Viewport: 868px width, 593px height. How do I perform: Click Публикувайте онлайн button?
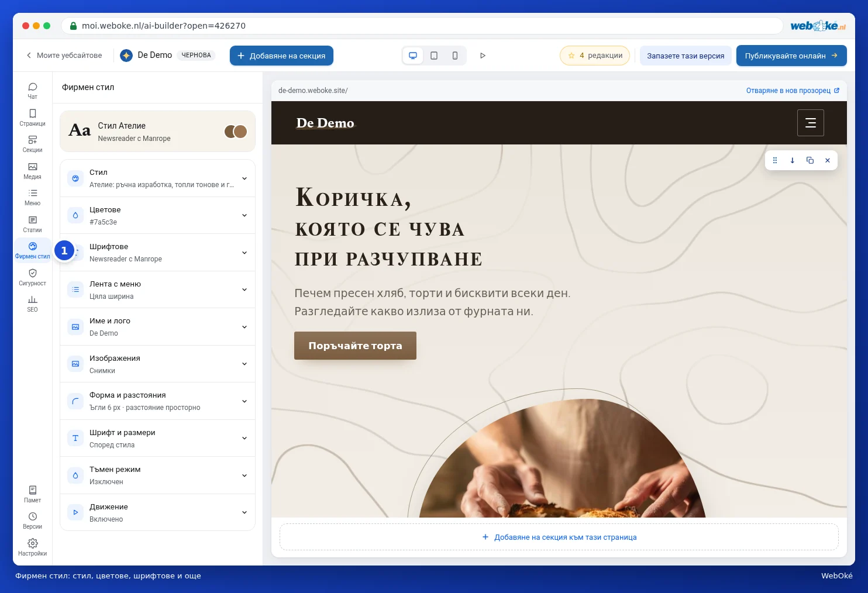pos(791,56)
